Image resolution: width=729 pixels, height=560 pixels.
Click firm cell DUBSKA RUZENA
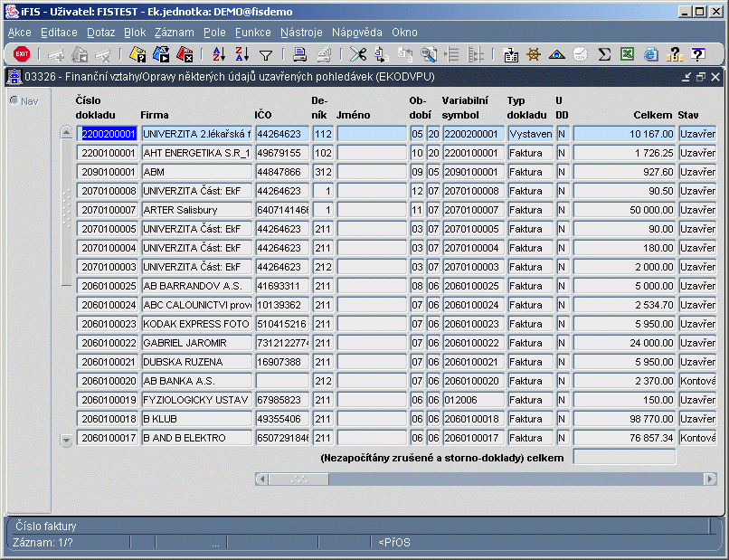coord(196,362)
